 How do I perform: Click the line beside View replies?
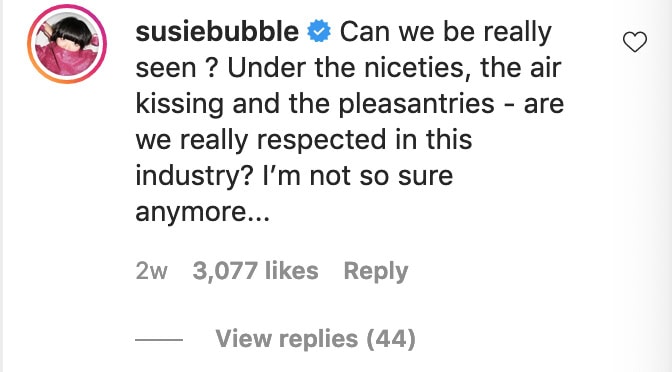159,340
